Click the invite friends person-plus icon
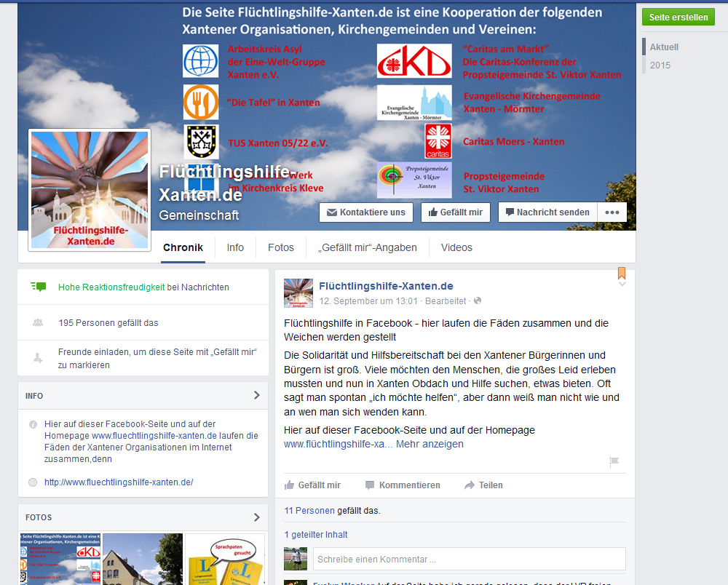Viewport: 728px width, 585px height. 38,358
